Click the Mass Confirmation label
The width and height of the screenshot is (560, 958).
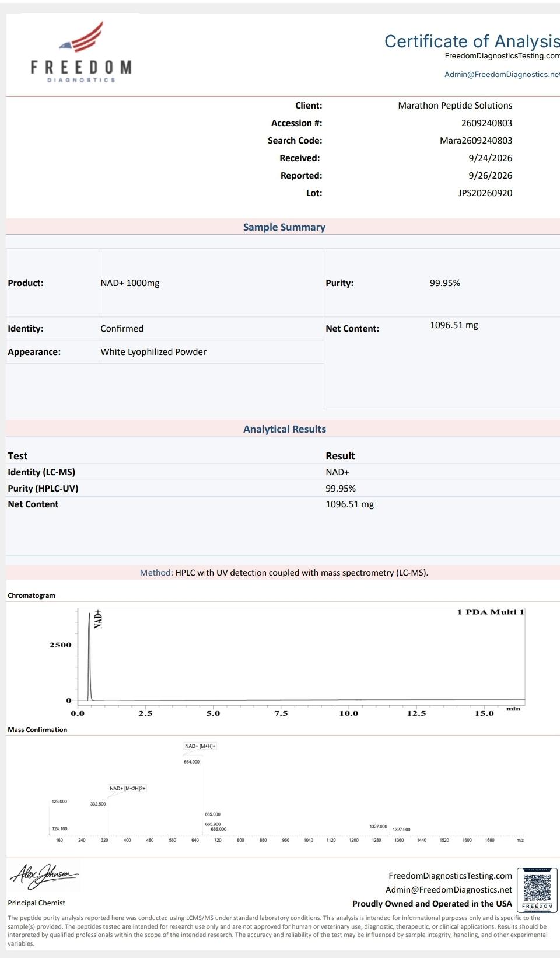coord(37,730)
